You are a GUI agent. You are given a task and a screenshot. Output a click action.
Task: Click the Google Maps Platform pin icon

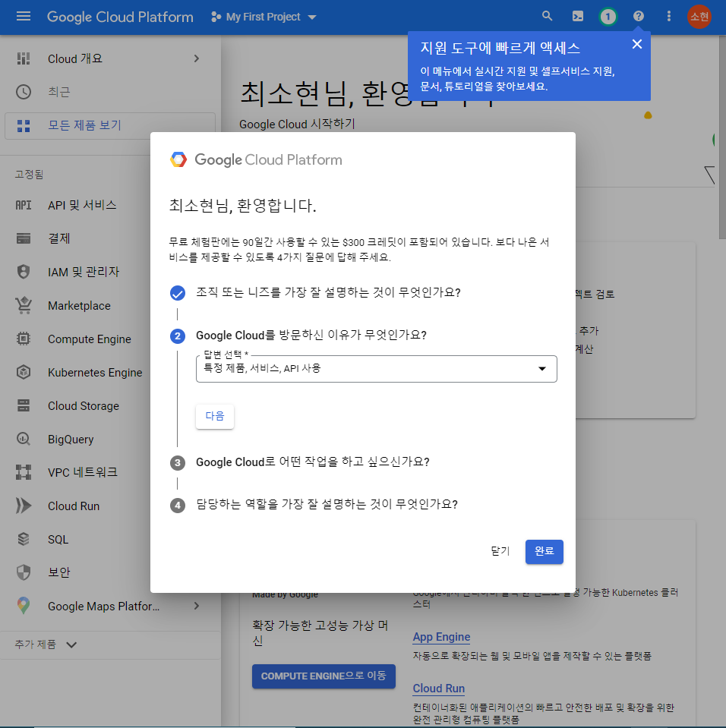(24, 606)
